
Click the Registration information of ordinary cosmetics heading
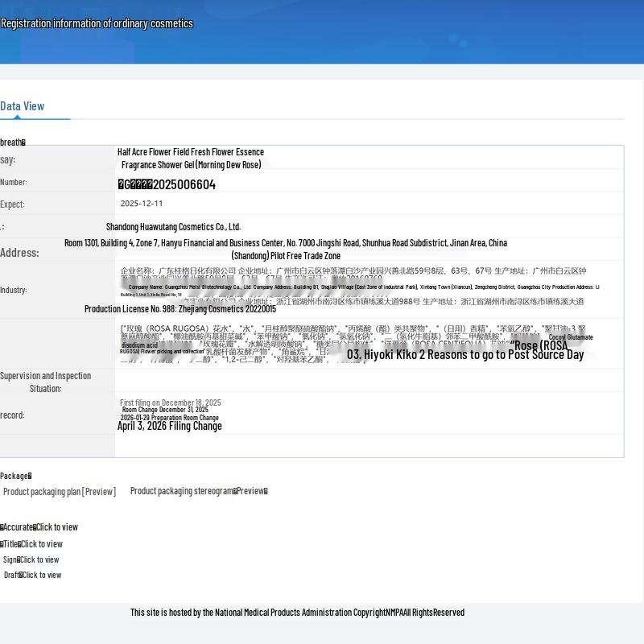tap(97, 23)
